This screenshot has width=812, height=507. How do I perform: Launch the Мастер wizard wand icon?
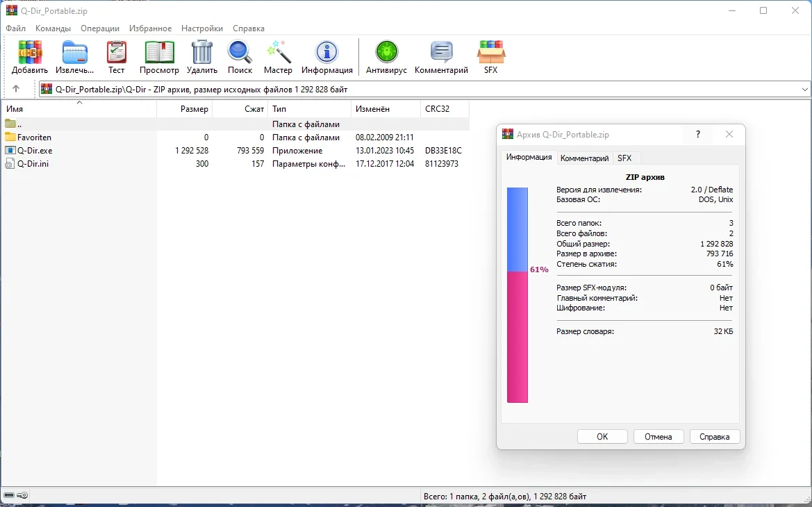coord(278,52)
